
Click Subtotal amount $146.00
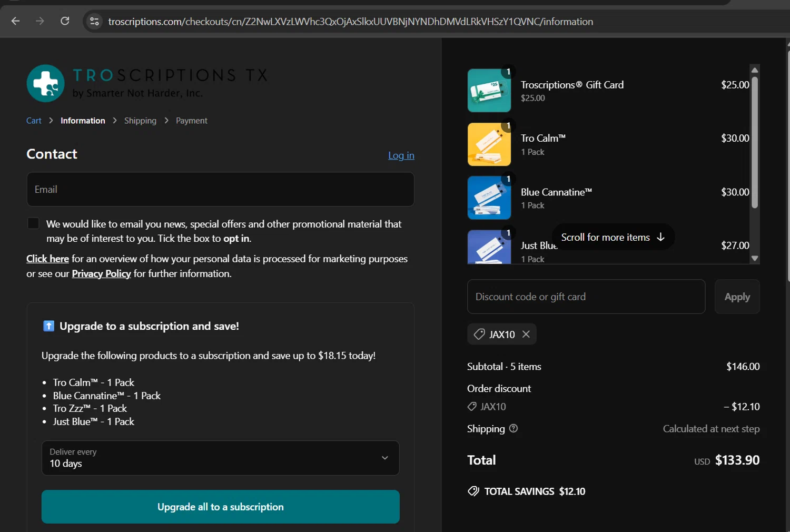(743, 366)
